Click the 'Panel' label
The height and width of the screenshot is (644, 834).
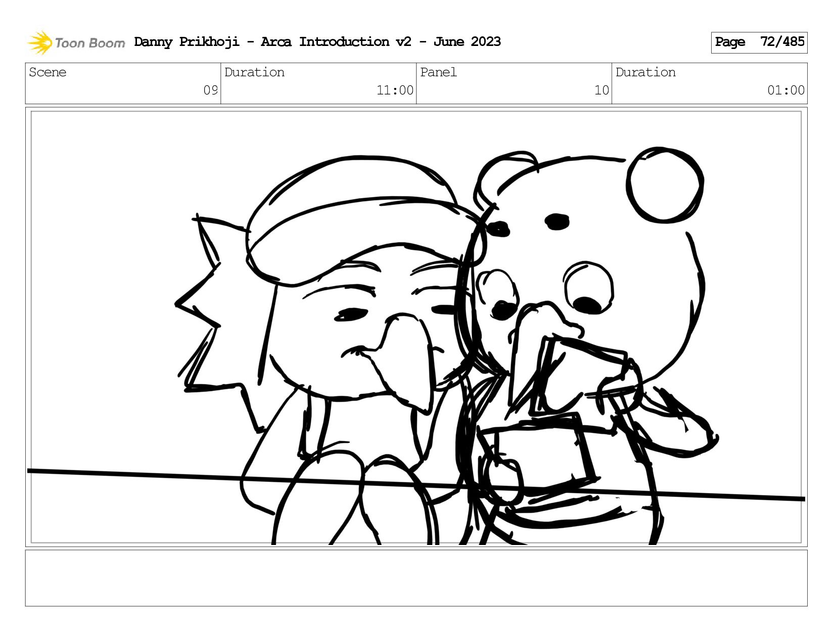[438, 72]
